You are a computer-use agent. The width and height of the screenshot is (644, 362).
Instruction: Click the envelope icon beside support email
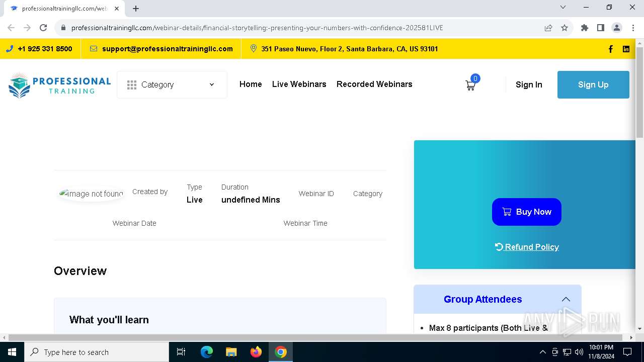coord(94,49)
